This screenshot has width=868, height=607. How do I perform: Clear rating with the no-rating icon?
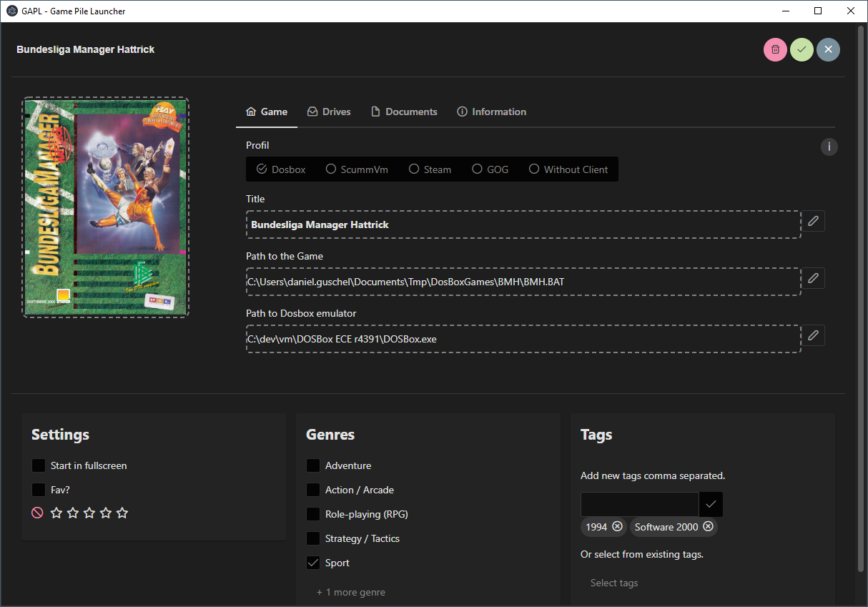(x=38, y=513)
